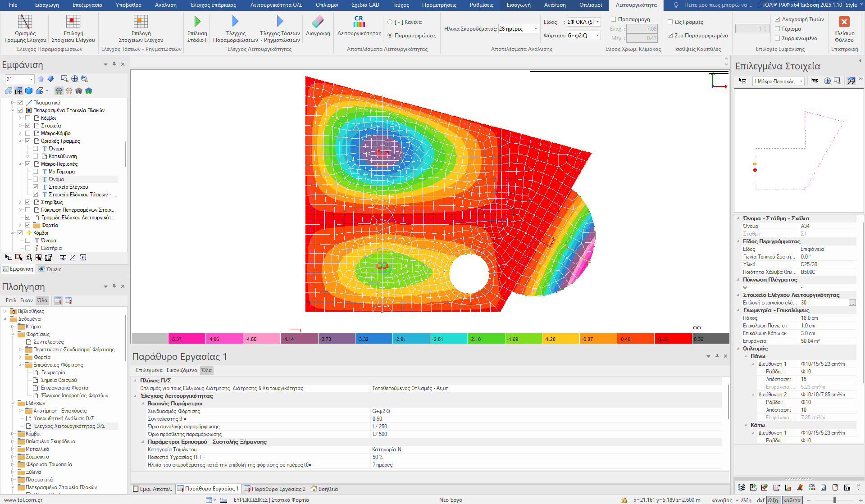Click Επιλογή Στοιχείου Ελέγχου icon
865x504 pixels.
pos(73,22)
